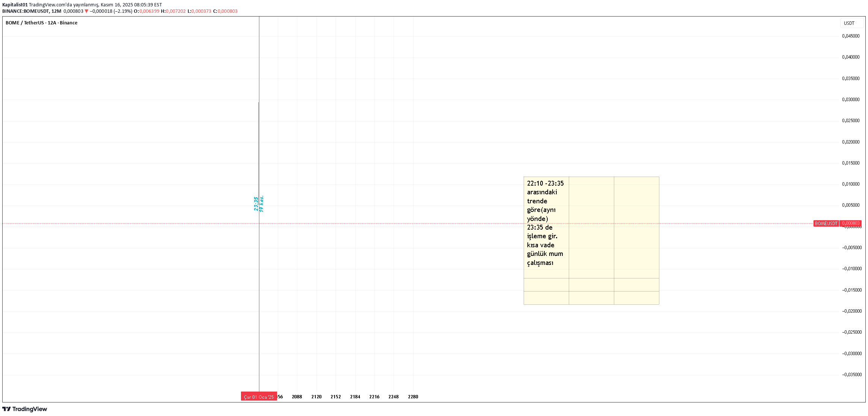Click the red Çar 01 Oca '25 date label

[x=259, y=397]
